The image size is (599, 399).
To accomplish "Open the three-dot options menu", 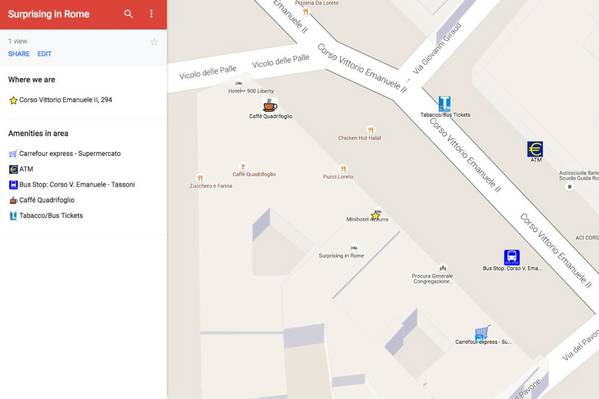I will pyautogui.click(x=151, y=14).
